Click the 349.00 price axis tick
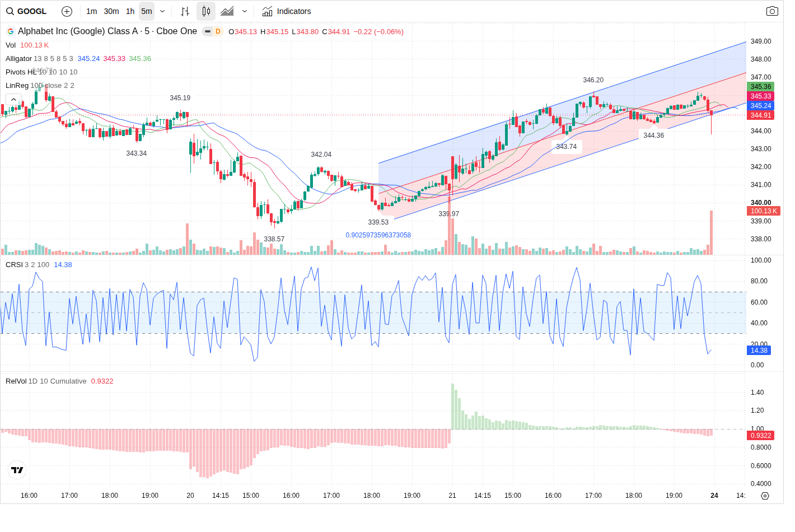Image resolution: width=795 pixels, height=532 pixels. tap(761, 41)
